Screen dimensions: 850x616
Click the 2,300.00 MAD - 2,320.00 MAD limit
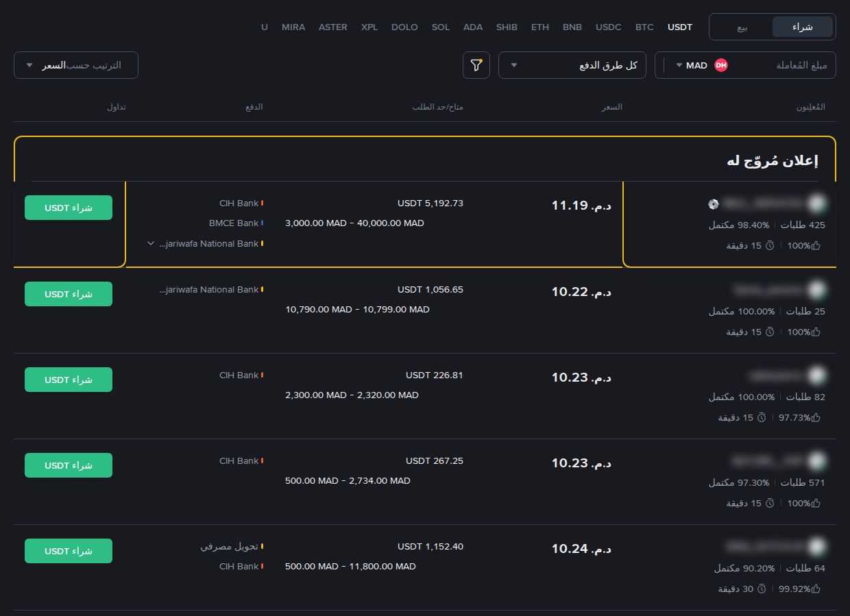(x=352, y=395)
